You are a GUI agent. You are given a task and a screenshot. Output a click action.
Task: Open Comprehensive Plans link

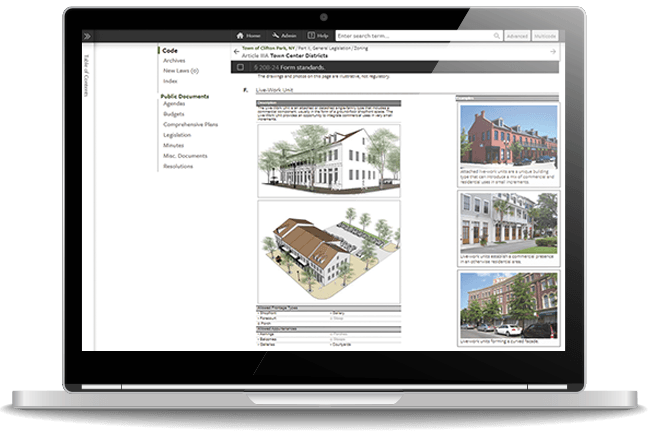190,124
